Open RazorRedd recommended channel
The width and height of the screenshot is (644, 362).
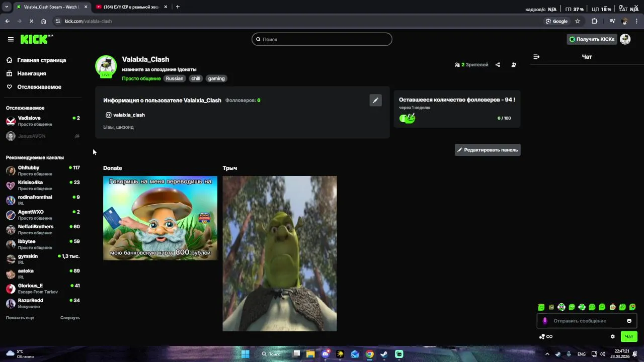[43, 303]
